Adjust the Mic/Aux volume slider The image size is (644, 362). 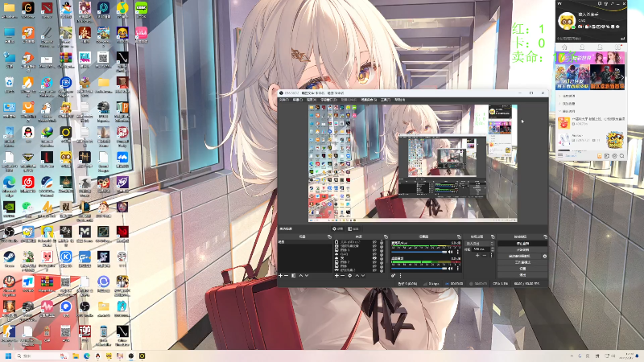click(x=419, y=252)
